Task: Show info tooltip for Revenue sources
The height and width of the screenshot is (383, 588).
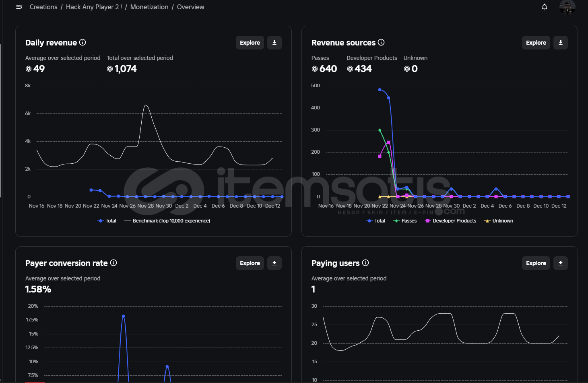Action: coord(381,42)
